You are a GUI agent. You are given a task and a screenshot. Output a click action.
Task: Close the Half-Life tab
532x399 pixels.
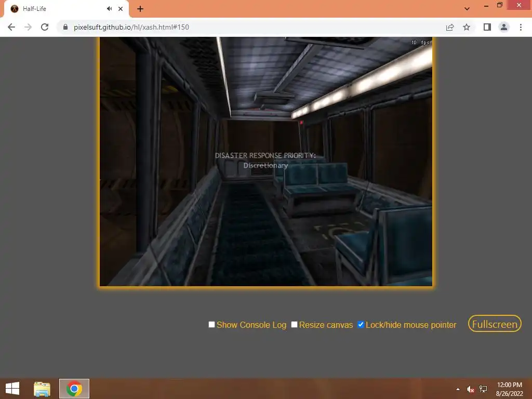point(121,9)
